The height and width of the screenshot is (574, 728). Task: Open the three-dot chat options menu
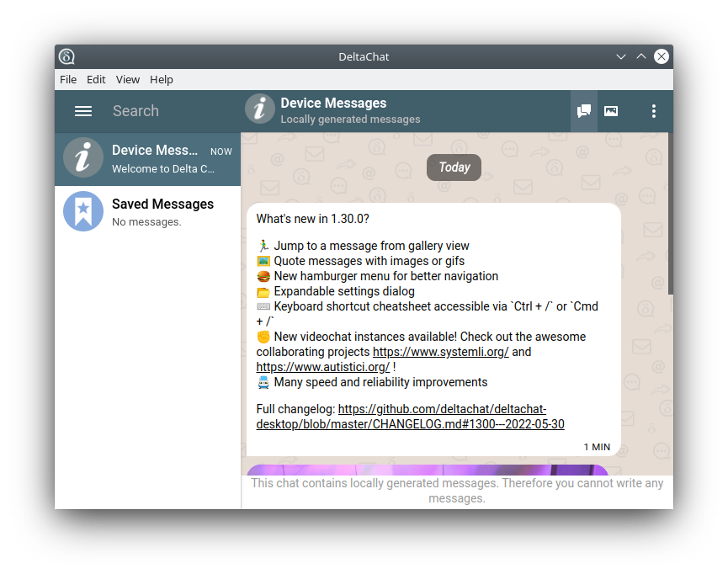click(x=653, y=111)
